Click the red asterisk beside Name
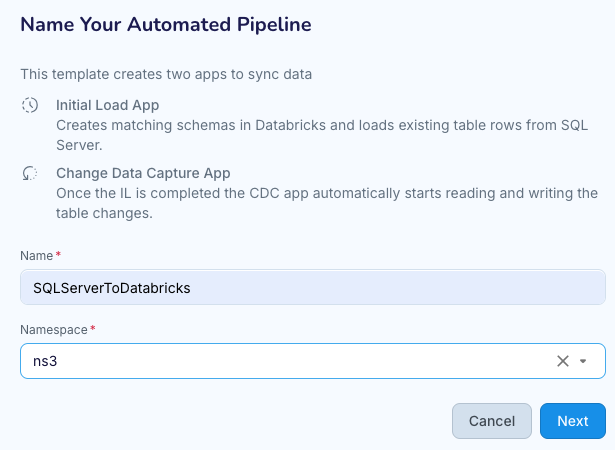 point(58,256)
